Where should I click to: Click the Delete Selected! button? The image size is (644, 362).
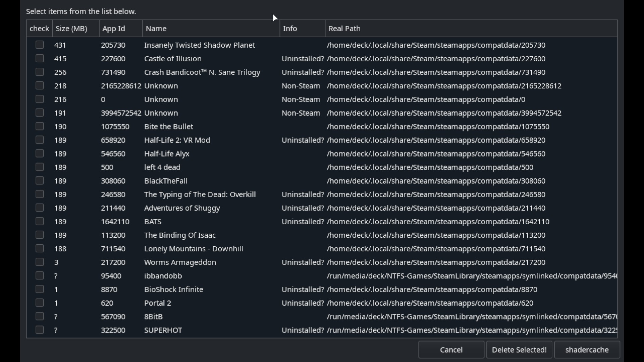519,350
